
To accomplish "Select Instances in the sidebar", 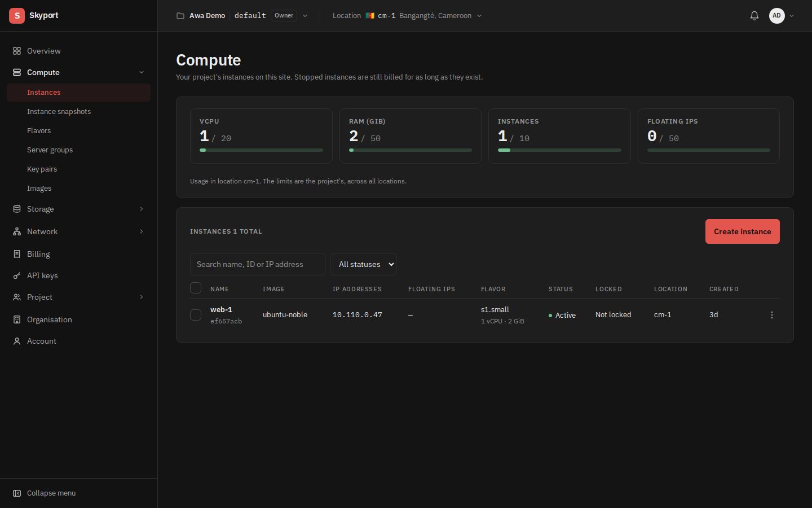I will pyautogui.click(x=78, y=93).
